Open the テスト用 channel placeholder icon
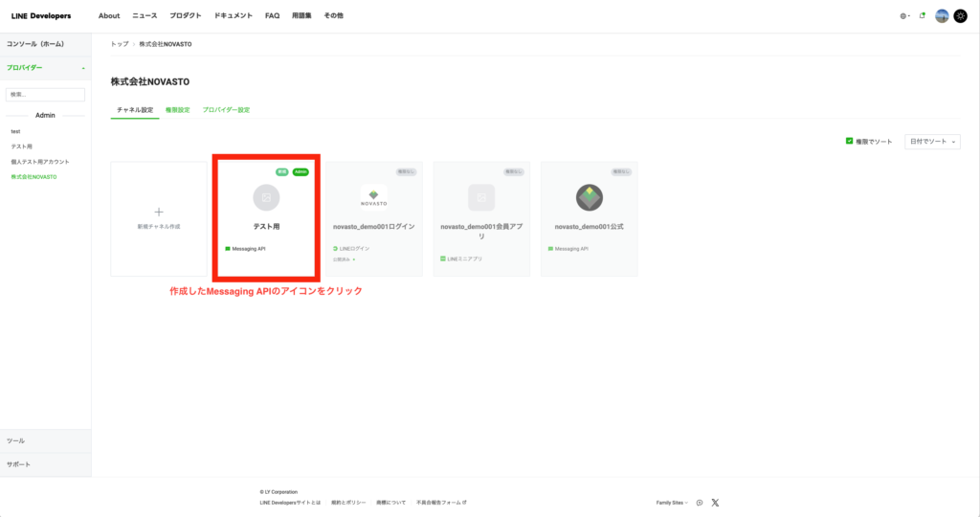Image resolution: width=980 pixels, height=517 pixels. 266,197
